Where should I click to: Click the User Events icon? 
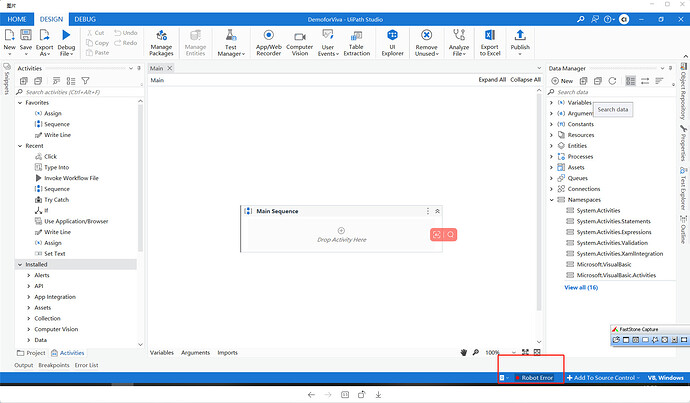[328, 35]
